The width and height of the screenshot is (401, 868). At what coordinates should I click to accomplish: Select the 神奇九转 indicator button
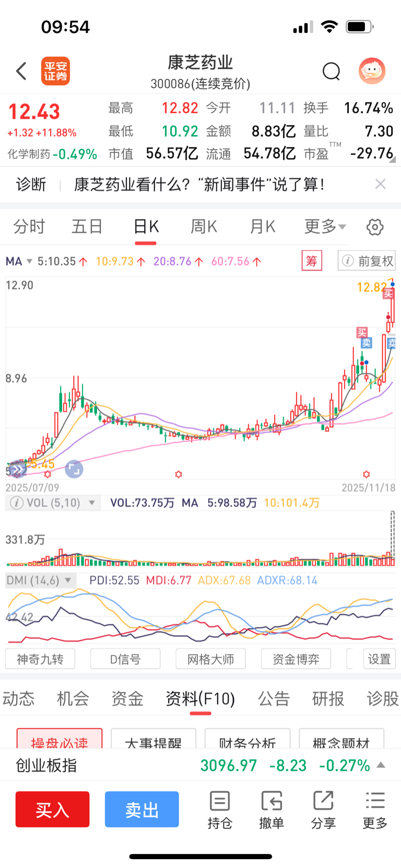(x=40, y=659)
